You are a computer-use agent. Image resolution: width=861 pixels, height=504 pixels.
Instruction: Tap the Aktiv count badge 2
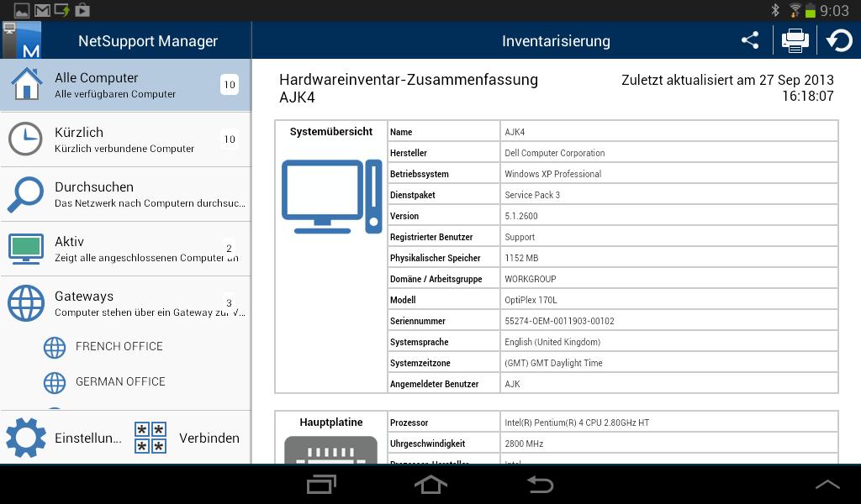coord(229,249)
